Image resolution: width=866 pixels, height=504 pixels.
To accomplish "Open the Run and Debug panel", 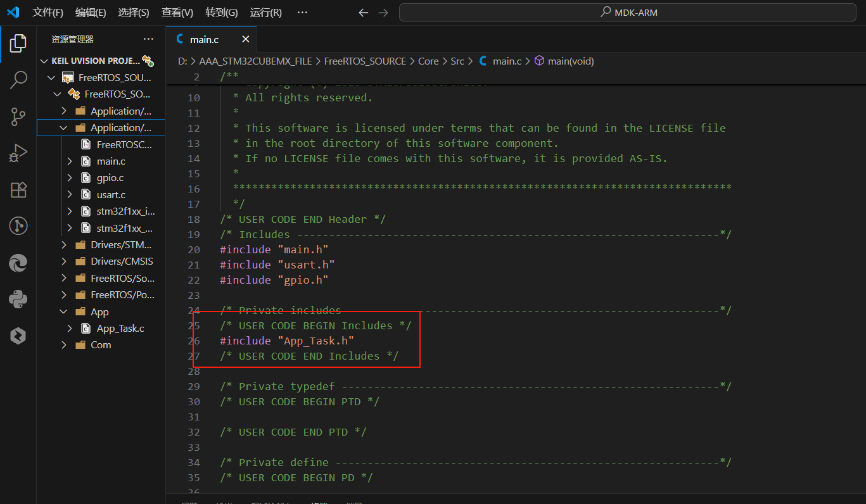I will pos(18,153).
